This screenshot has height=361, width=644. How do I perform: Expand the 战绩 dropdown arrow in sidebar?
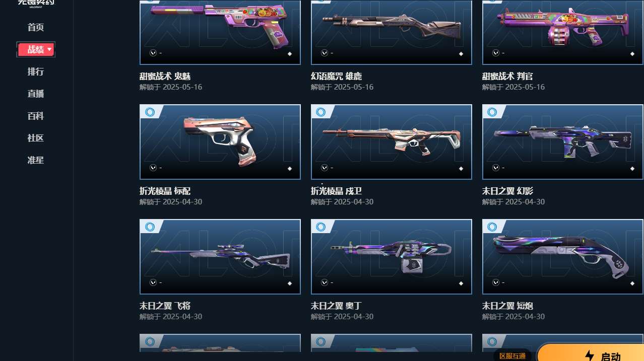click(49, 49)
